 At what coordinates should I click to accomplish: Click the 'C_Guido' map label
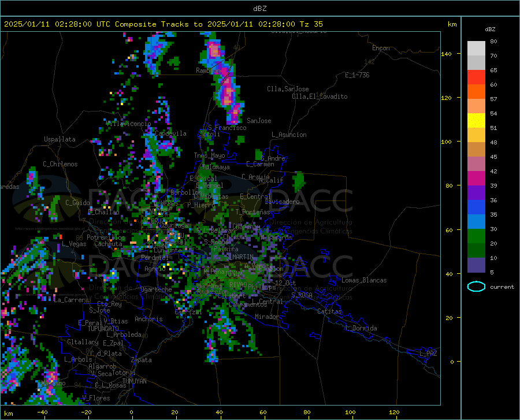point(77,203)
